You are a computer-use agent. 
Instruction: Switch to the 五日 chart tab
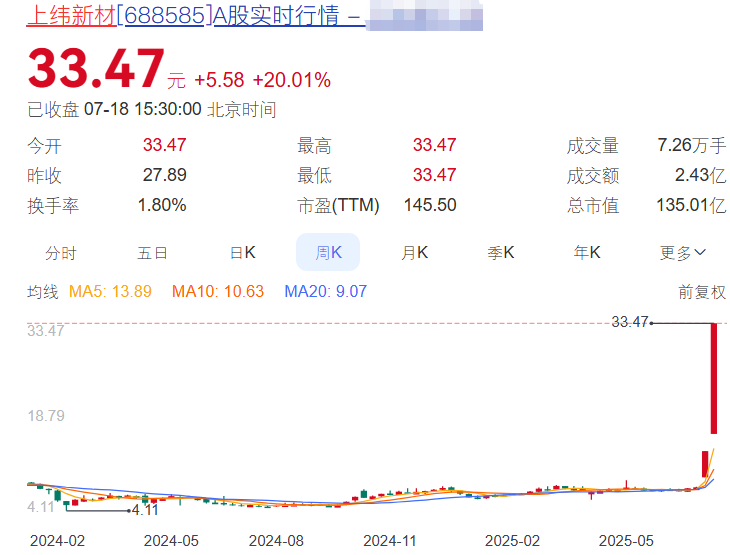click(x=152, y=253)
